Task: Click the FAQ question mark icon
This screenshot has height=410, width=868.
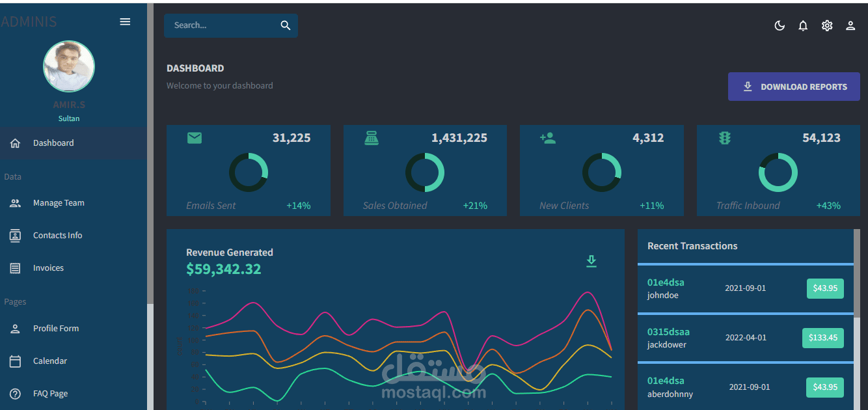Action: coord(16,394)
